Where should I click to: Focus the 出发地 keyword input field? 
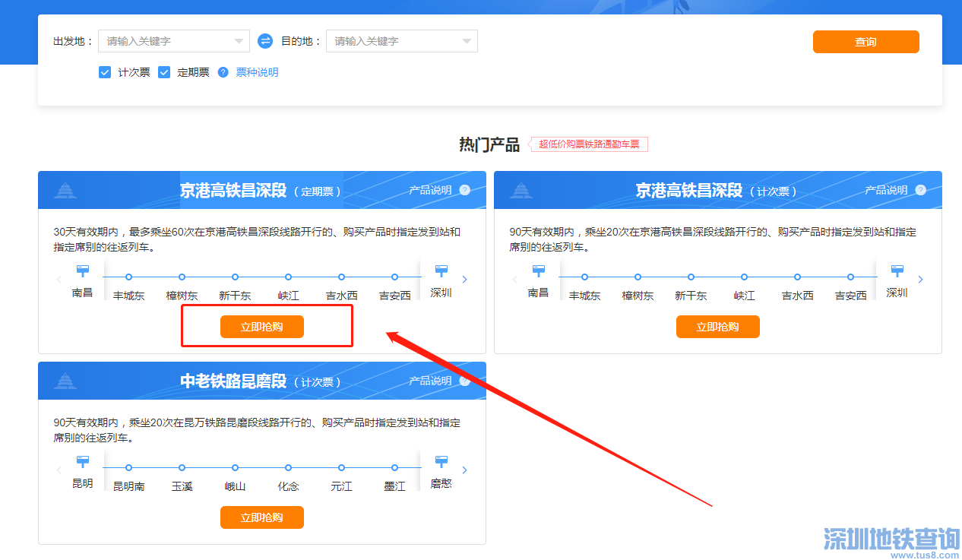point(174,41)
